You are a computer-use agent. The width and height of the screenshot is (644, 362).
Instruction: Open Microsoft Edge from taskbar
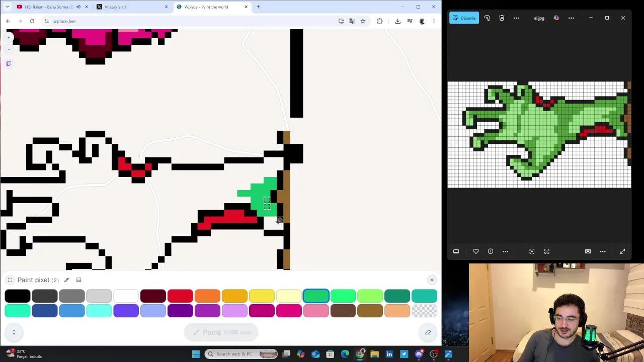345,354
